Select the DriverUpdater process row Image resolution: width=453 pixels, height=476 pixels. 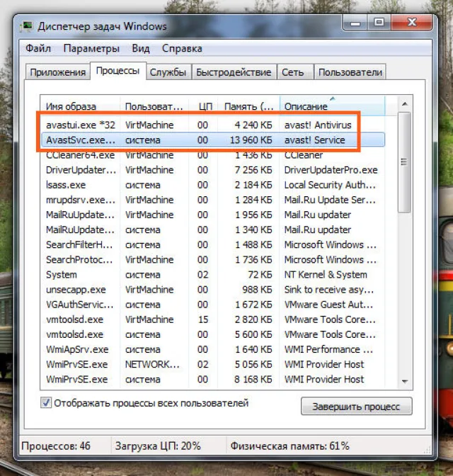213,170
